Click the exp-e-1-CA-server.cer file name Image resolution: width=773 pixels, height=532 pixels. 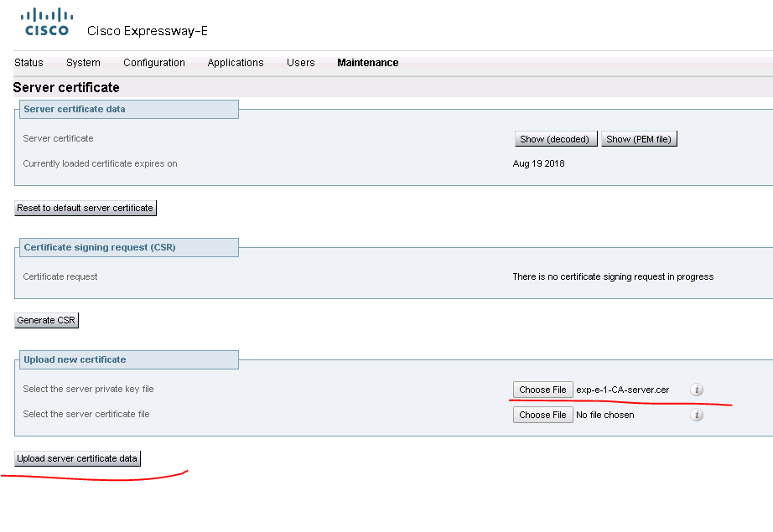coord(623,390)
